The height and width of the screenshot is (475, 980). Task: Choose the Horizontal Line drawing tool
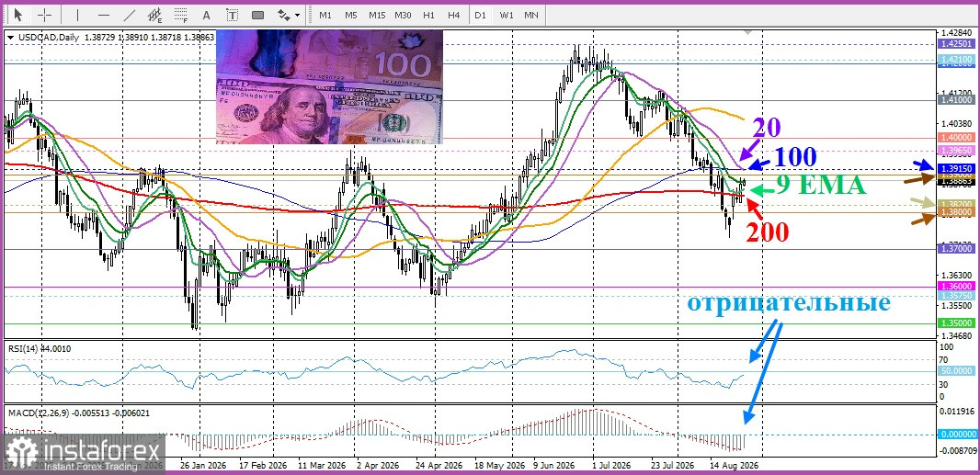coord(104,15)
